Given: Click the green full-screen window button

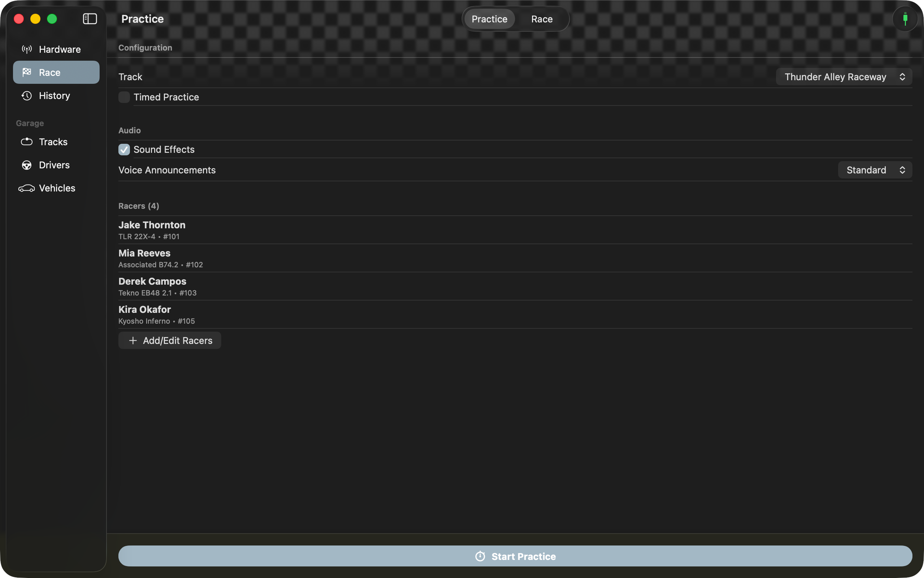Looking at the screenshot, I should point(52,19).
